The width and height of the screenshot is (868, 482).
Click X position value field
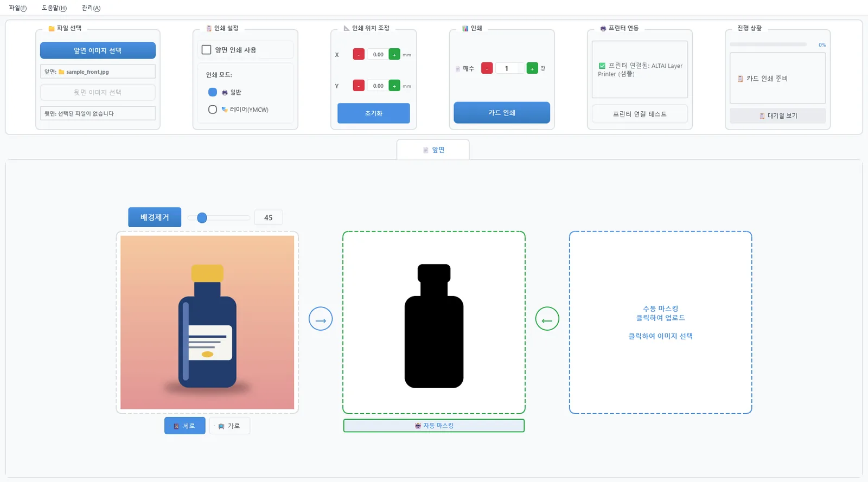point(377,54)
